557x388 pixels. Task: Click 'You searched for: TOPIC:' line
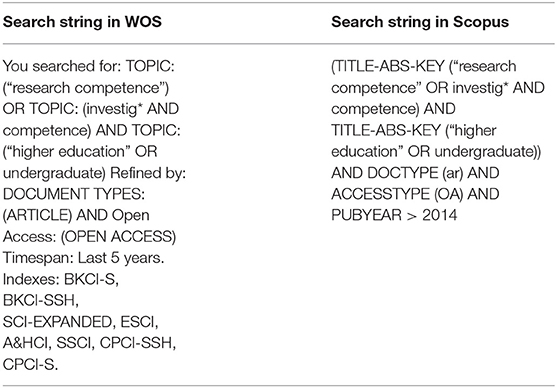tap(89, 66)
